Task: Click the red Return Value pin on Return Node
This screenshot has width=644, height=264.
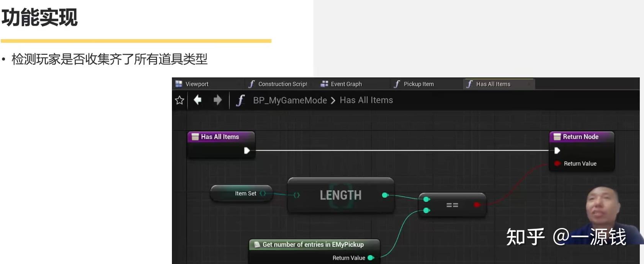Action: click(557, 164)
